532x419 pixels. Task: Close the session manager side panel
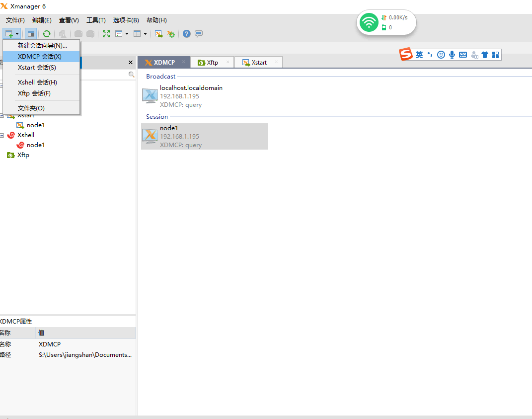click(131, 63)
